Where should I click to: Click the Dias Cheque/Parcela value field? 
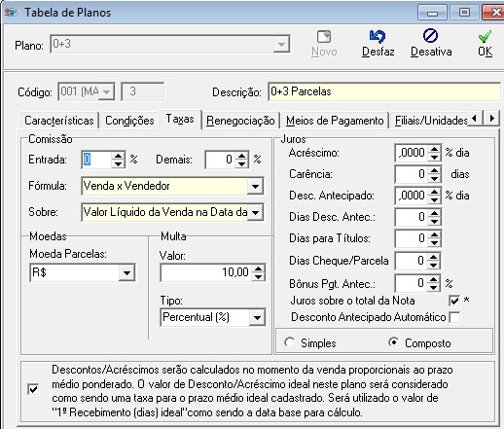(412, 261)
